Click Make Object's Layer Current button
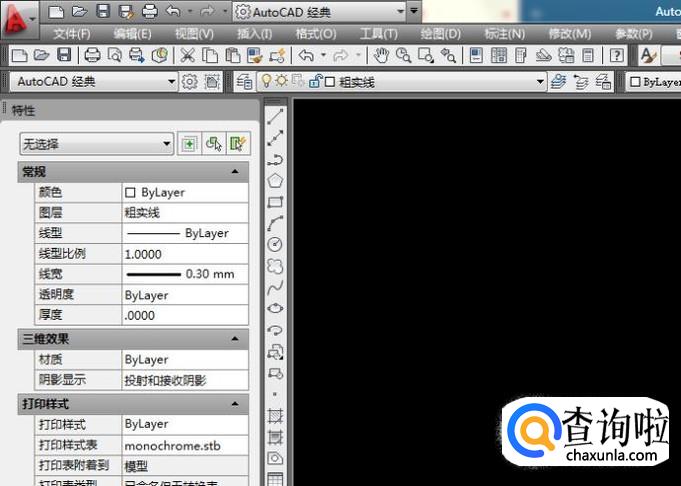 tap(559, 82)
